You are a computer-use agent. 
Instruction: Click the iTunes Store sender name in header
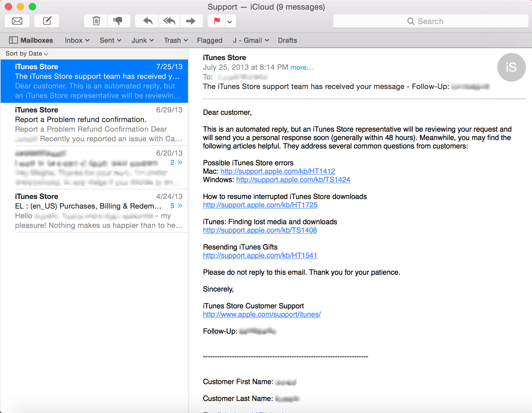point(224,58)
